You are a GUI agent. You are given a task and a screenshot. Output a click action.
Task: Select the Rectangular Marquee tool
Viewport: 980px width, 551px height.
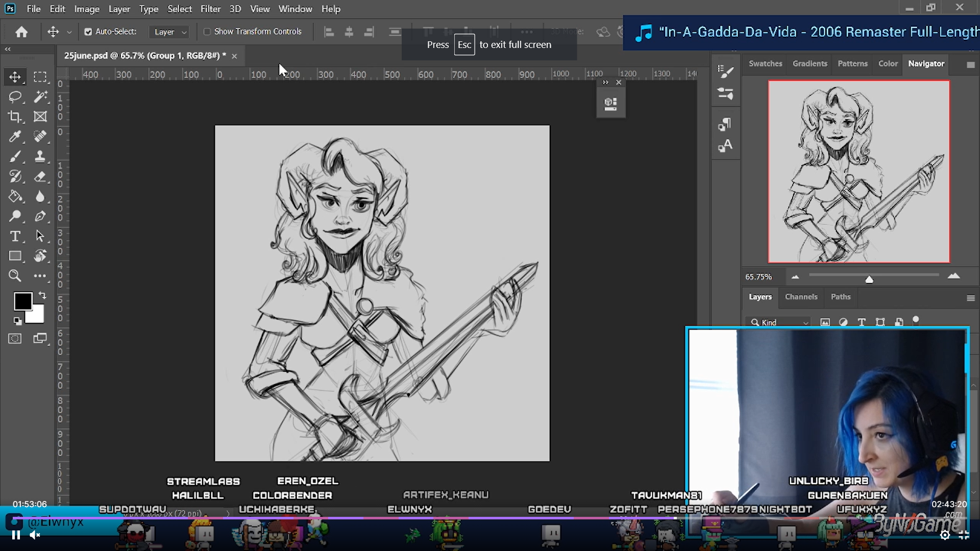[x=40, y=77]
